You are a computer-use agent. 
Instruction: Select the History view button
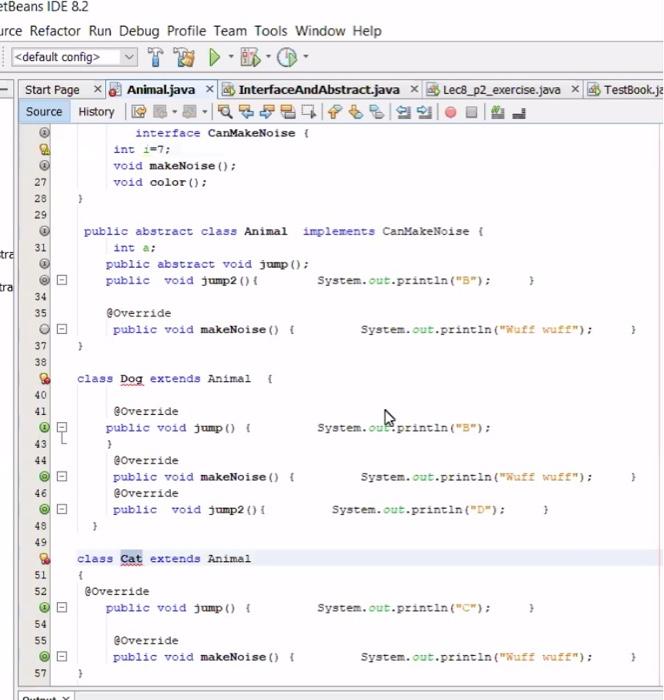[96, 112]
